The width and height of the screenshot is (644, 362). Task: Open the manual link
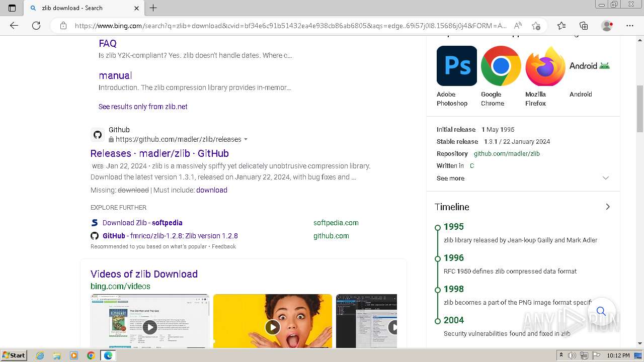click(115, 75)
